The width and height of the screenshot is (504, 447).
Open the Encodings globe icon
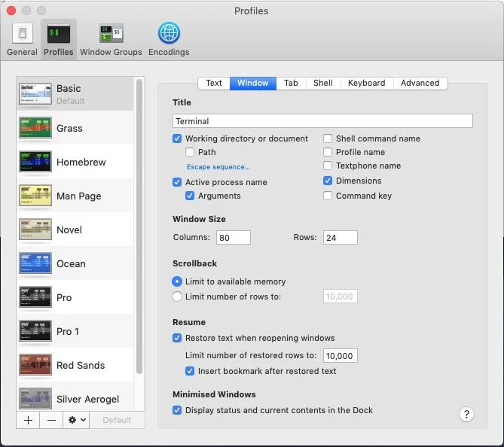tap(169, 33)
